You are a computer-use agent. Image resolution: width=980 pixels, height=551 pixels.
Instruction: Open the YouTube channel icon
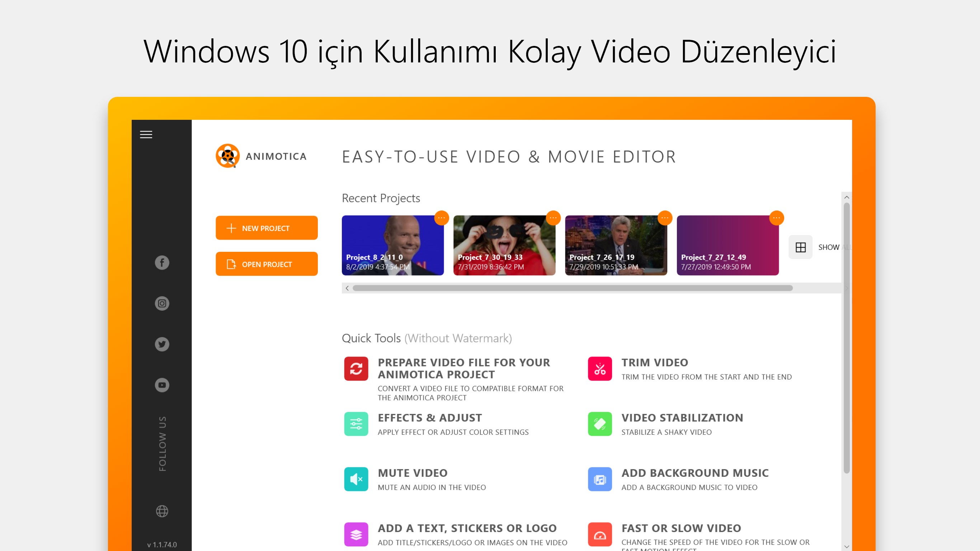(x=162, y=385)
